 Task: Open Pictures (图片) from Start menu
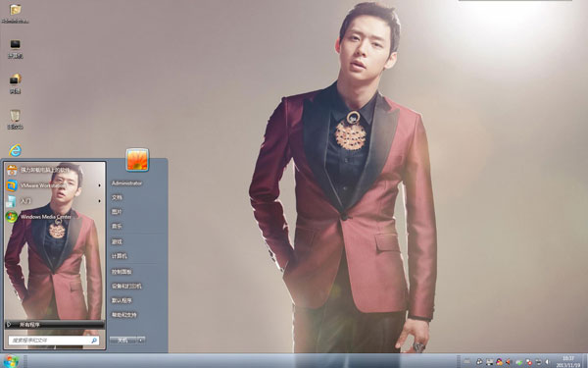(x=117, y=212)
